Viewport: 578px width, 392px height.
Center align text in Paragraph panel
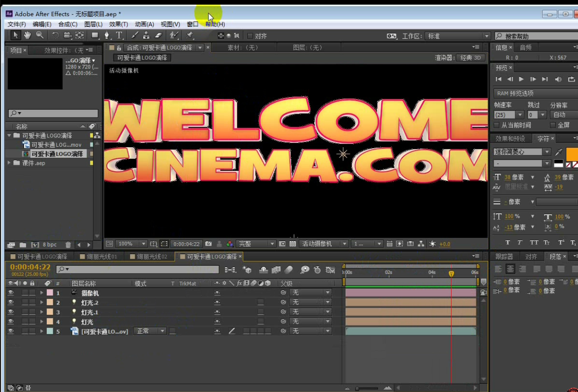tap(510, 269)
